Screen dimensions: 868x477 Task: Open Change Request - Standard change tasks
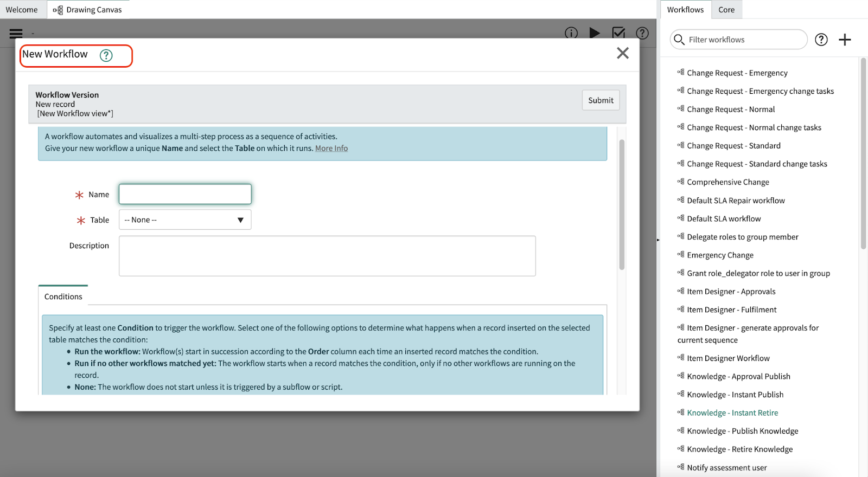pos(757,164)
